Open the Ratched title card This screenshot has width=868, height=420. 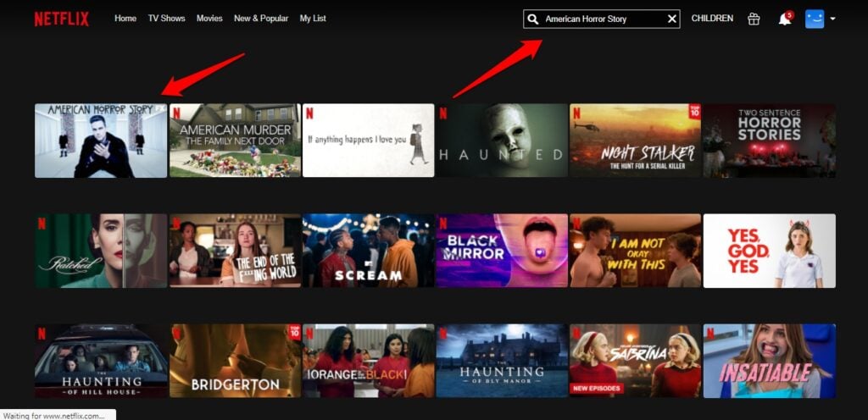[101, 251]
